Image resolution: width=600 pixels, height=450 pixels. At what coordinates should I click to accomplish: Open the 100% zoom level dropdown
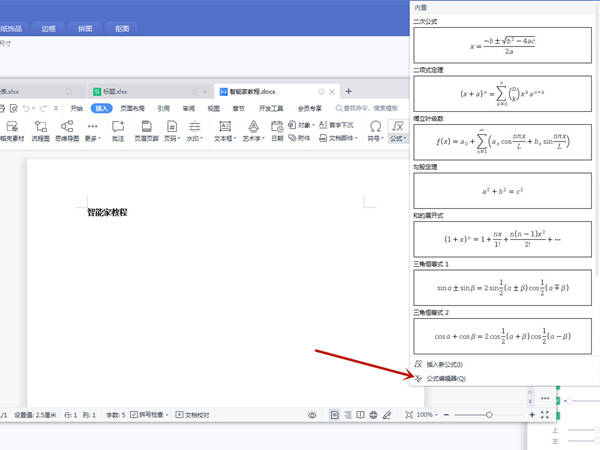[x=427, y=415]
